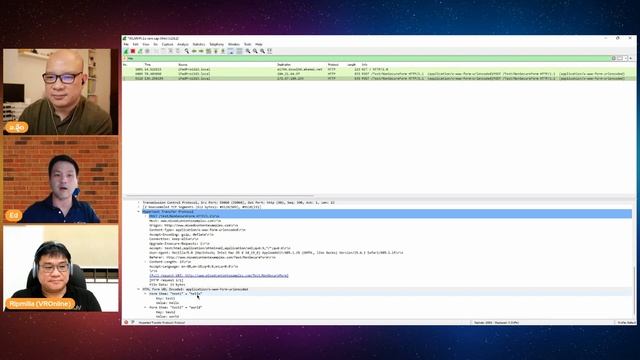Toggle auto-scroll during live capture

click(x=231, y=51)
